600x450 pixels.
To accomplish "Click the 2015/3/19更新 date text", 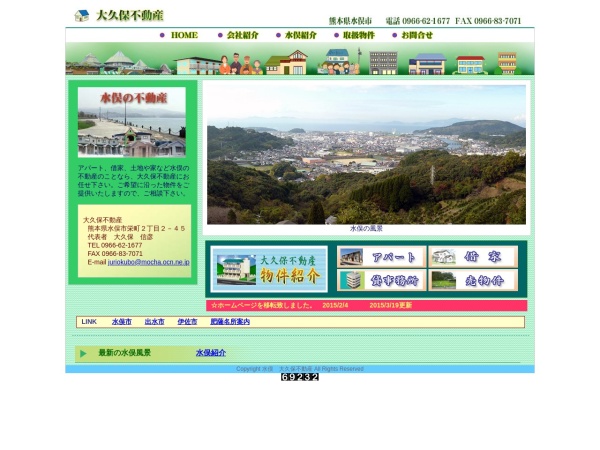I will [391, 305].
